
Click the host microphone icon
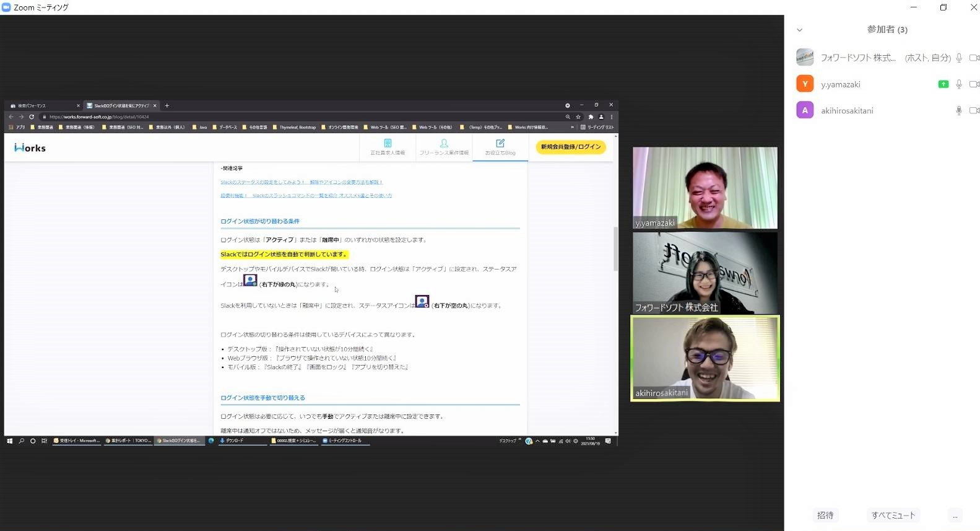[959, 58]
